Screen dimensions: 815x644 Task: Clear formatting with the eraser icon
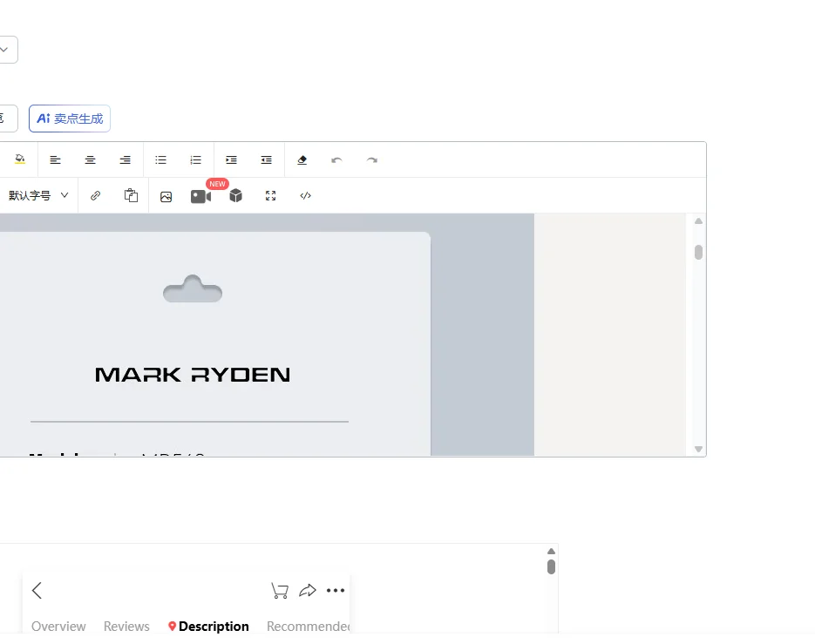(x=302, y=160)
